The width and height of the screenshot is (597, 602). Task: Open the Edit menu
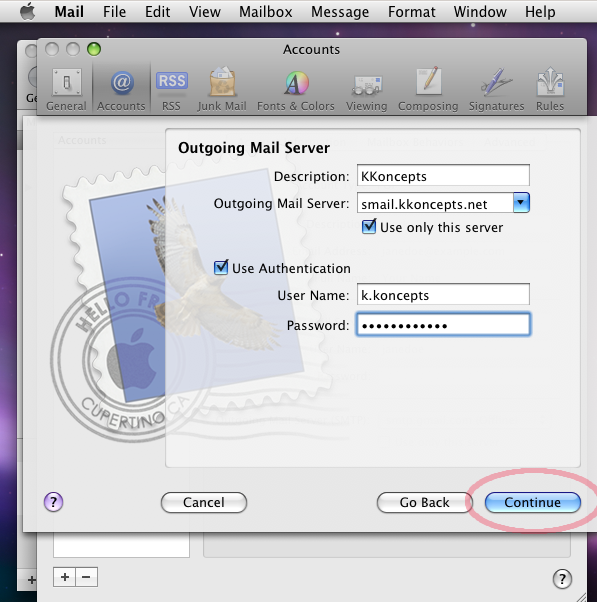[x=157, y=12]
